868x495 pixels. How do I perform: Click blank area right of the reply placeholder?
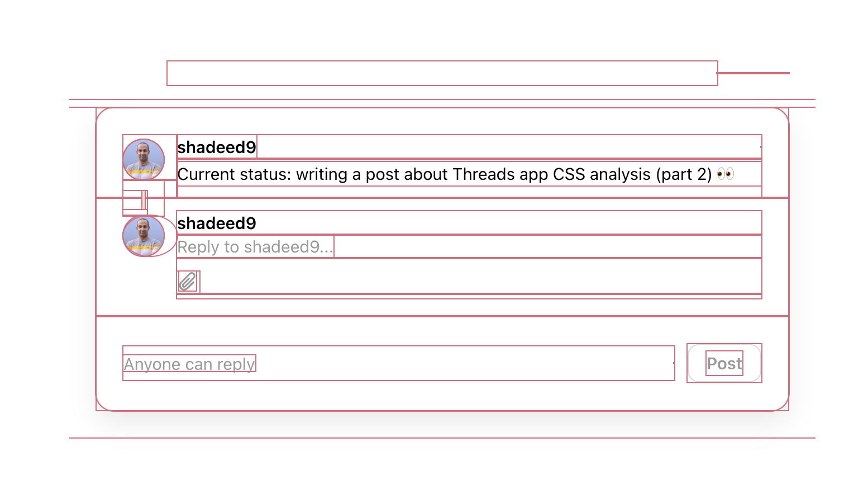pyautogui.click(x=547, y=247)
